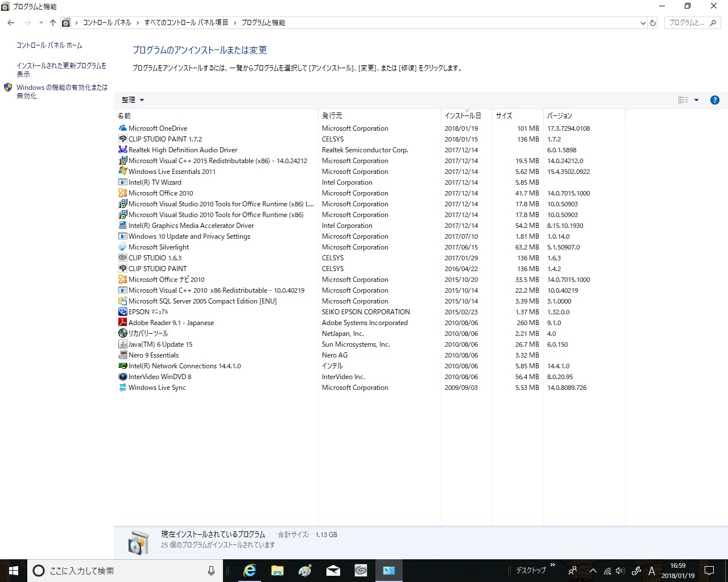Click the リカバリーツール program icon

[x=122, y=334]
